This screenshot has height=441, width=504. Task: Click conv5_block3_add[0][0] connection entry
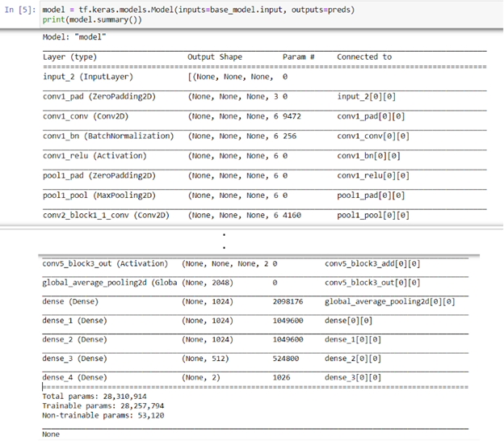point(372,264)
